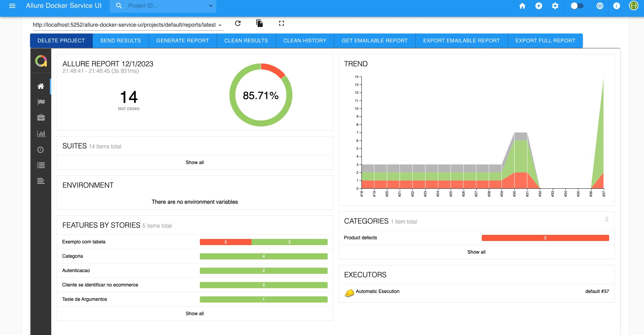Screen dimensions: 644x335
Task: Open settings gear icon
Action: pos(555,6)
